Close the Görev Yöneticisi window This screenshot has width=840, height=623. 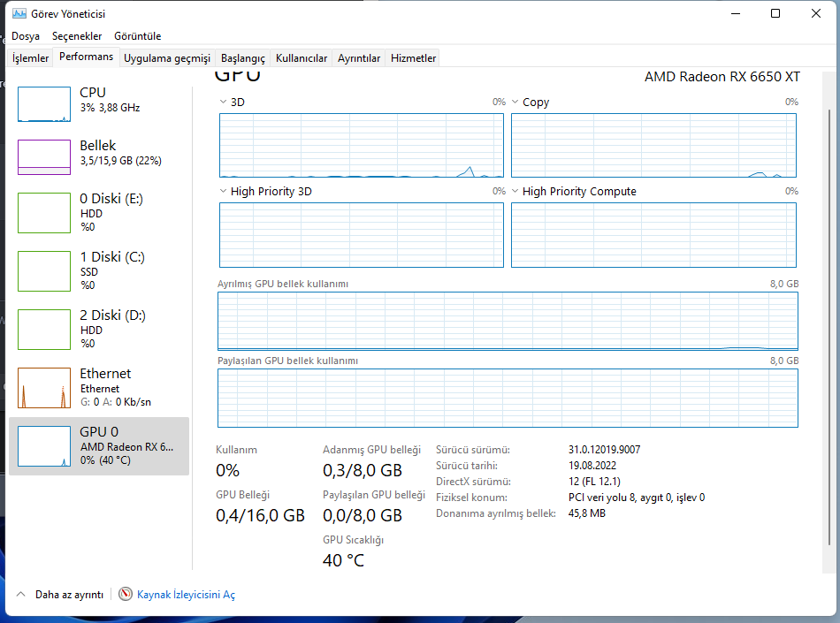click(815, 13)
